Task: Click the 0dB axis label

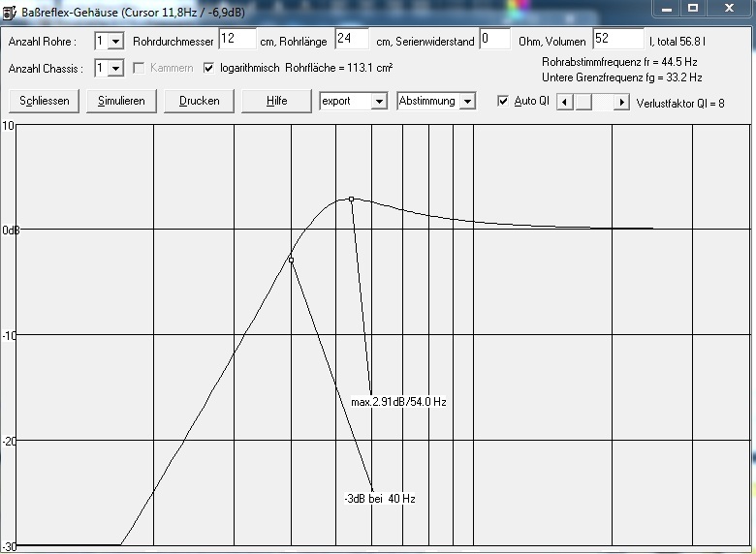Action: (x=11, y=231)
